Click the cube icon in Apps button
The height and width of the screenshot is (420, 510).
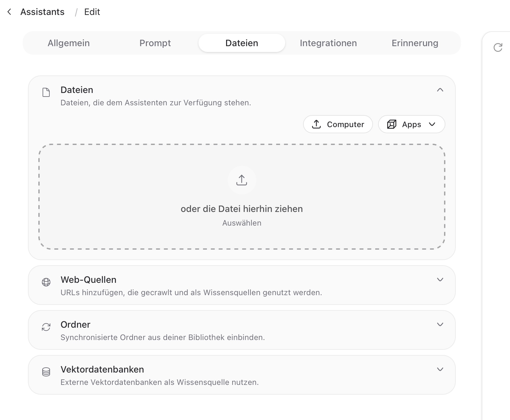click(392, 124)
